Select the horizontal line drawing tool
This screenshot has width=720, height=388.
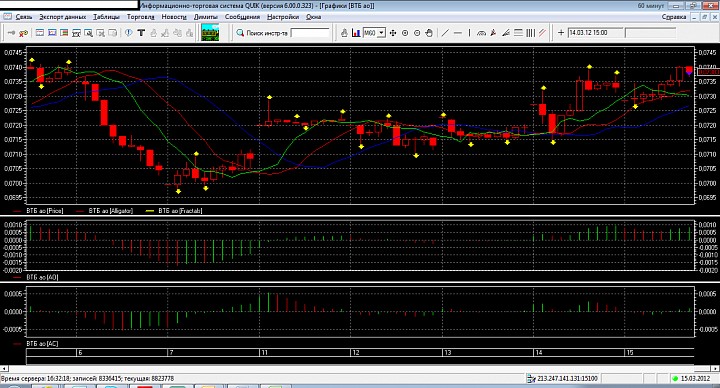tap(457, 33)
